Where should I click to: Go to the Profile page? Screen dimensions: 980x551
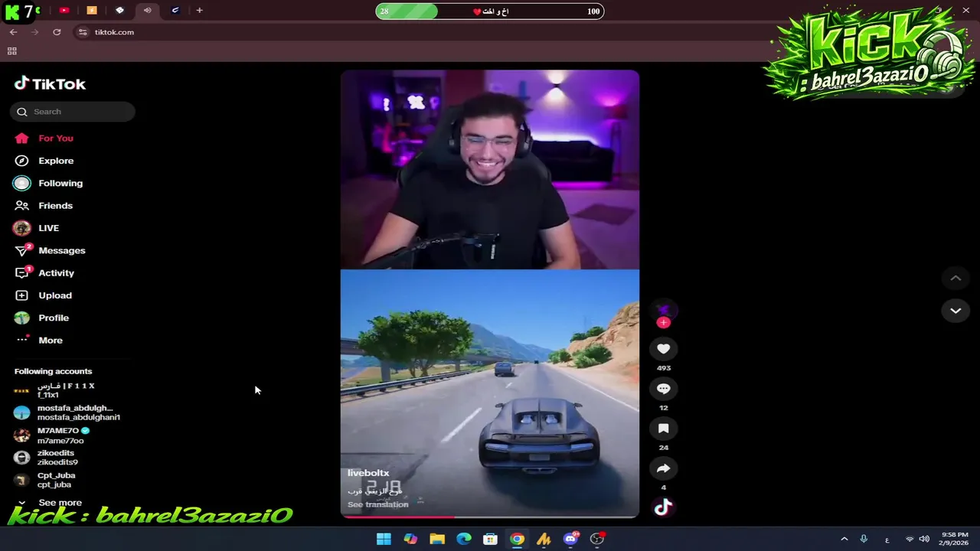coord(42,318)
